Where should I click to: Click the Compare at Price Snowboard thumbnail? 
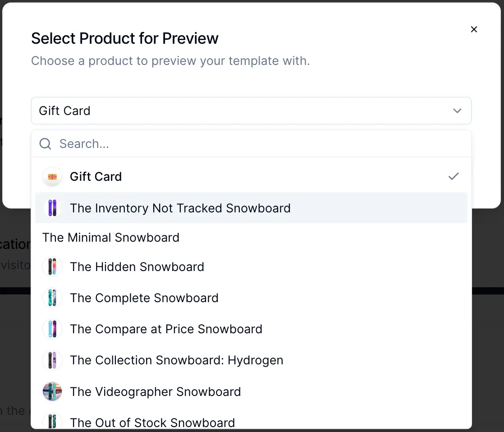point(52,329)
